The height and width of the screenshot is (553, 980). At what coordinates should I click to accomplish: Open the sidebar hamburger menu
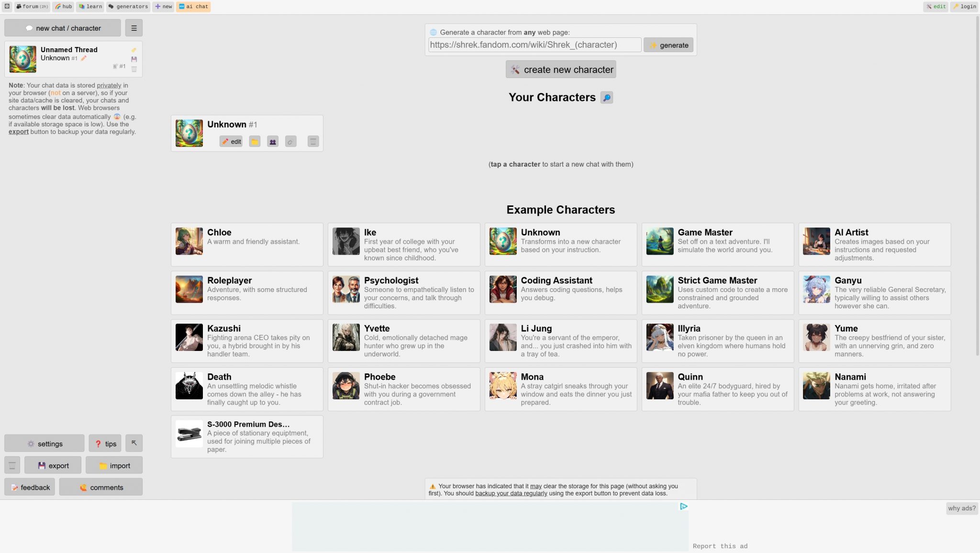click(x=134, y=27)
